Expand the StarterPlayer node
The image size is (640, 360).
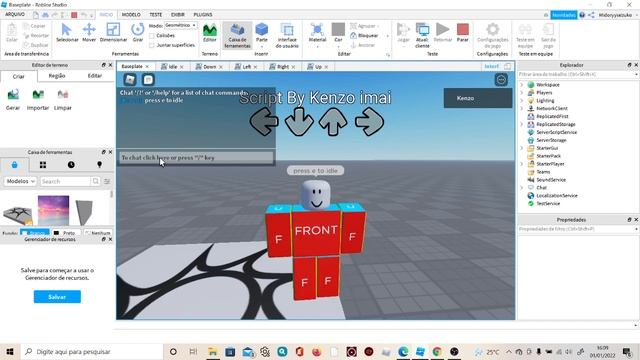click(522, 164)
